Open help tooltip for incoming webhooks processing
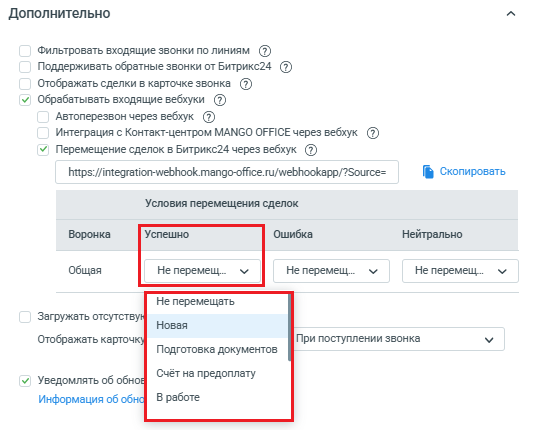Image resolution: width=534 pixels, height=430 pixels. 220,100
